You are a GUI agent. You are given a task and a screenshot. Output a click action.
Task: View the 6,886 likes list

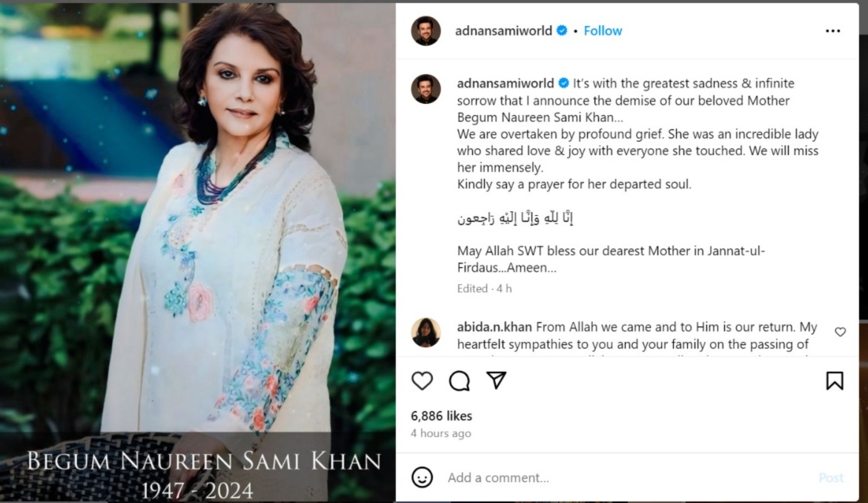point(441,415)
